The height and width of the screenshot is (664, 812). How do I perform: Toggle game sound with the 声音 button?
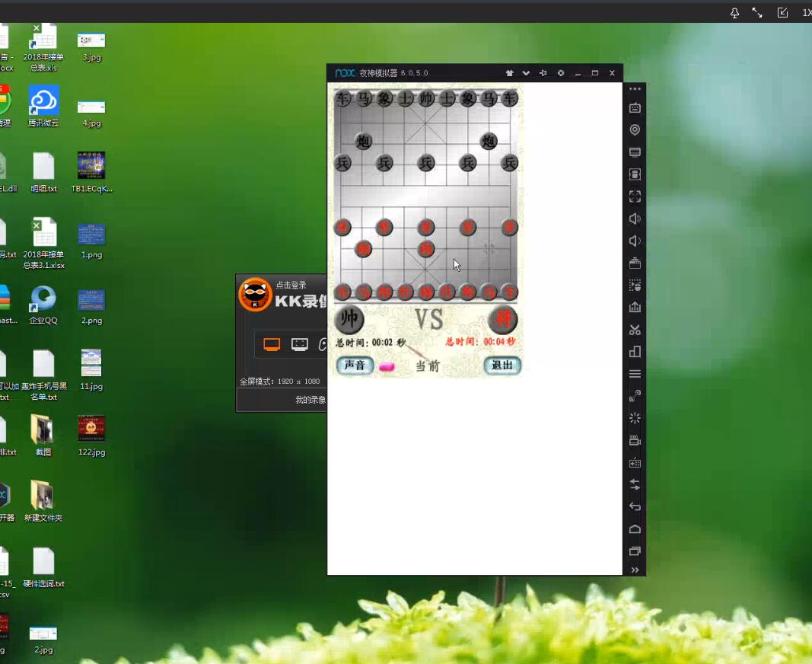(355, 366)
